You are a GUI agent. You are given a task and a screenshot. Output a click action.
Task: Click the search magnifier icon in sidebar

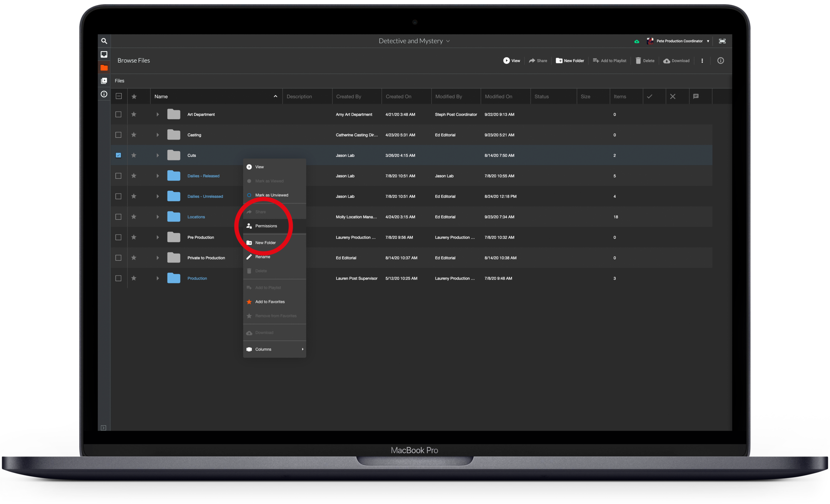point(104,41)
